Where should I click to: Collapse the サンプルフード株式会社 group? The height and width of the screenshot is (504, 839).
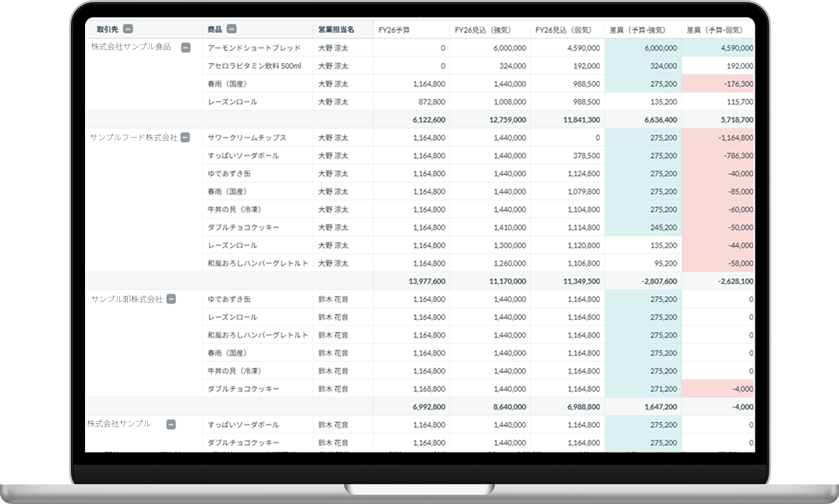185,137
